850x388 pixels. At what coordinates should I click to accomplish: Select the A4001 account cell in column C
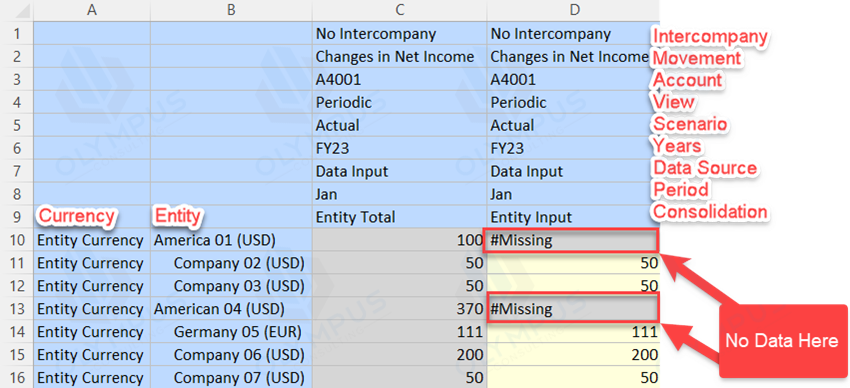click(400, 80)
